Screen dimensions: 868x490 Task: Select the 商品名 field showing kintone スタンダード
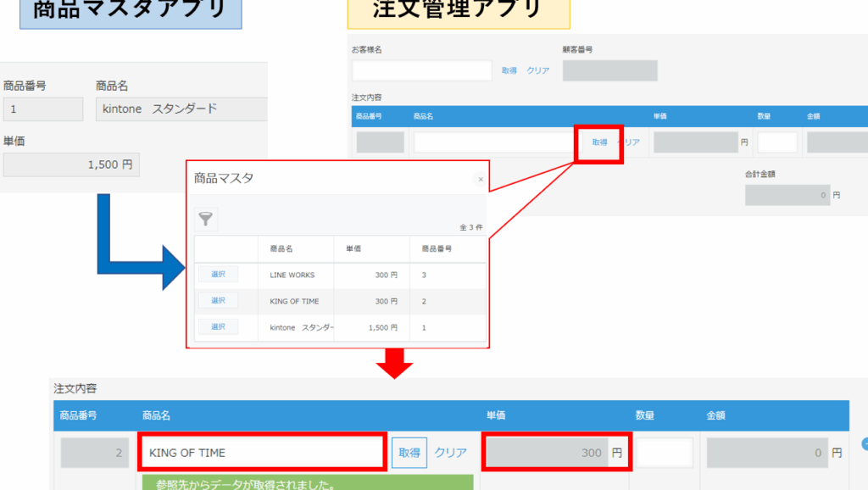click(x=181, y=109)
